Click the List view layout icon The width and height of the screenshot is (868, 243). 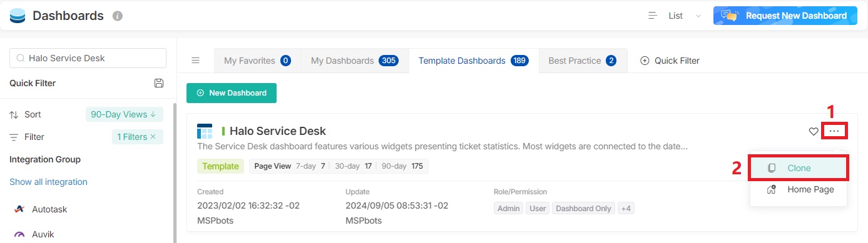pos(653,16)
